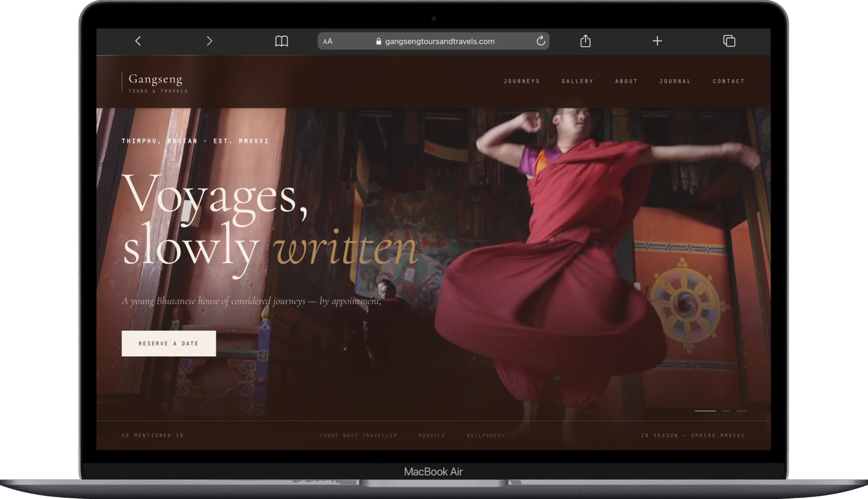Open the Contact menu item

729,81
